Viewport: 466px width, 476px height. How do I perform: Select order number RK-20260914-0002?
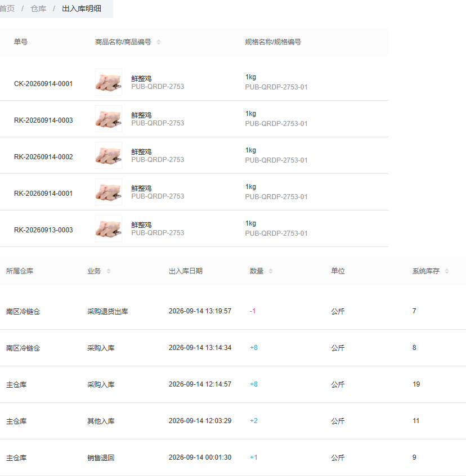[43, 157]
